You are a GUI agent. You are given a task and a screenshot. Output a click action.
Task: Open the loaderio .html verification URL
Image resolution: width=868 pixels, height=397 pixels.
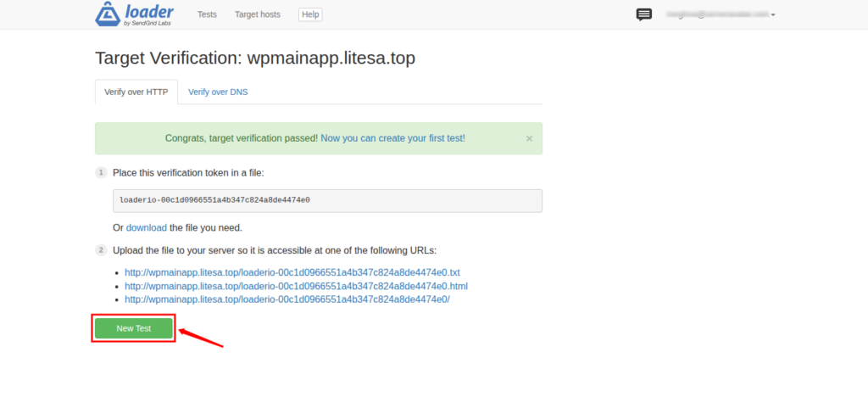click(296, 286)
